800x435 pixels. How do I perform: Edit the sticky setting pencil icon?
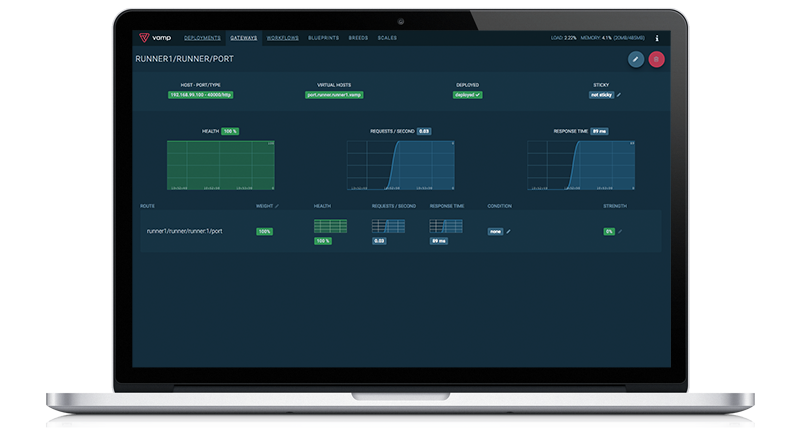point(619,95)
